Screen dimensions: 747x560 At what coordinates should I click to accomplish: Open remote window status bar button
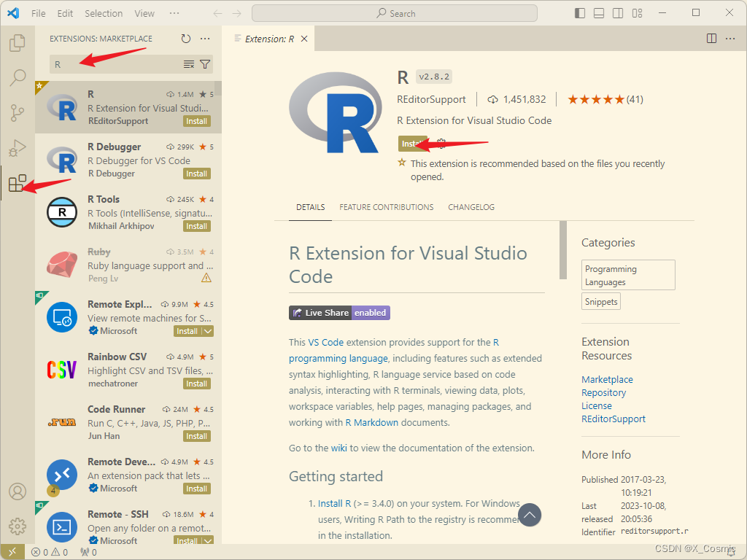pyautogui.click(x=12, y=552)
